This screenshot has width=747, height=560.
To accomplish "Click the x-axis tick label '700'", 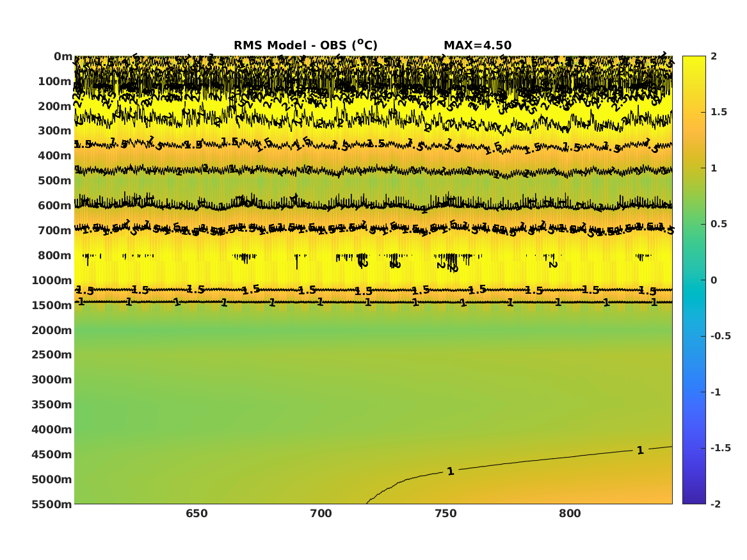I will [321, 514].
